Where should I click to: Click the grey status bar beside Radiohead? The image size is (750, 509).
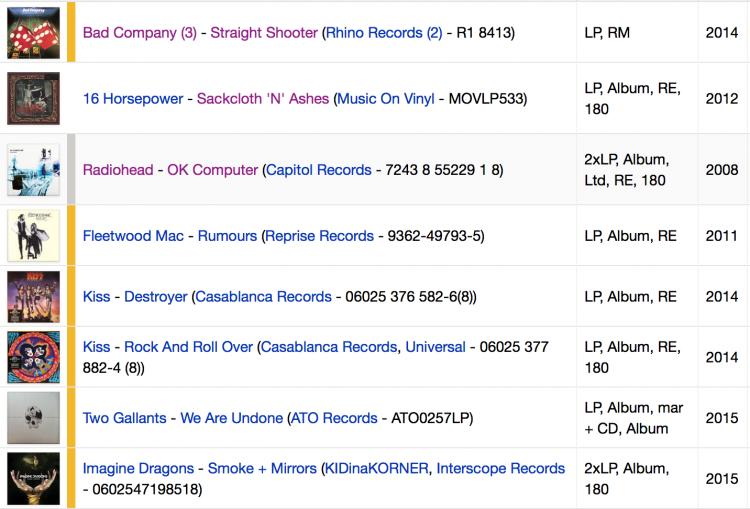pos(71,169)
